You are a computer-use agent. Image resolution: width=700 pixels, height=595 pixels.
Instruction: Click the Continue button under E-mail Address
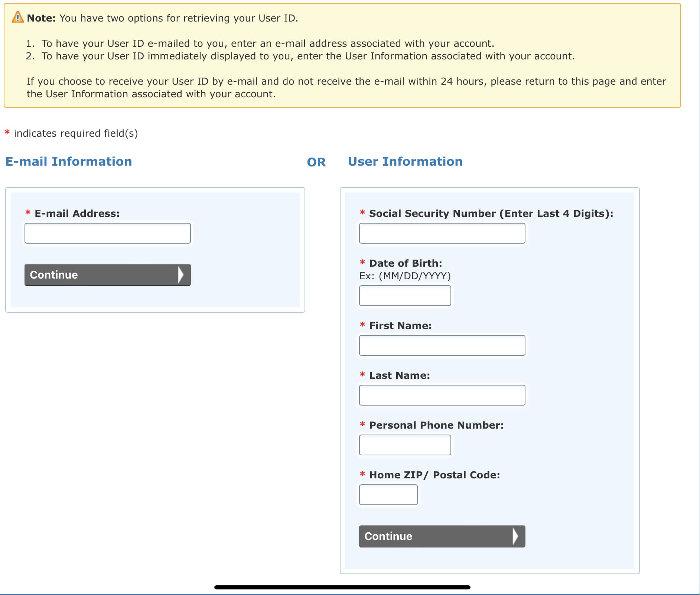(x=93, y=275)
